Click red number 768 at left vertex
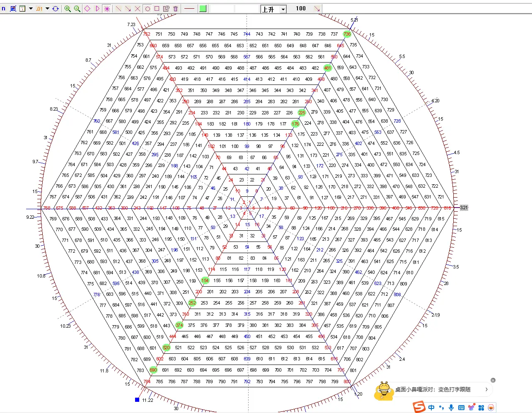The width and height of the screenshot is (532, 413). pyautogui.click(x=46, y=208)
